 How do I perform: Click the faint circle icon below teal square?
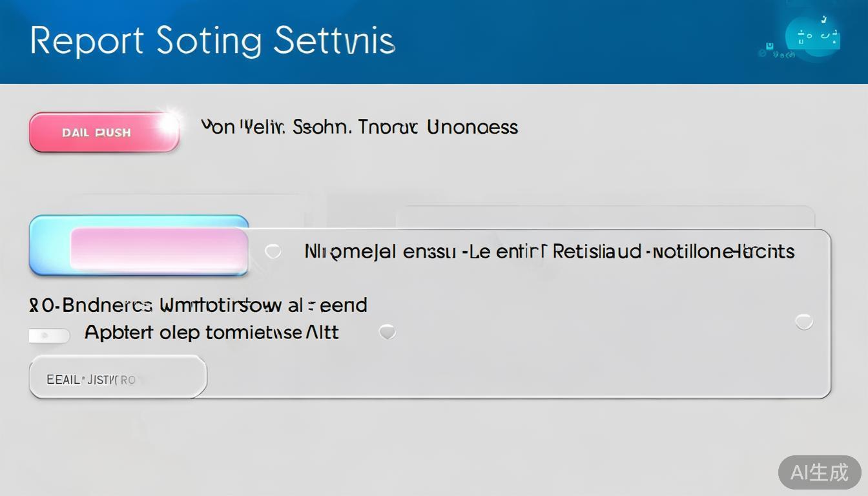point(763,55)
